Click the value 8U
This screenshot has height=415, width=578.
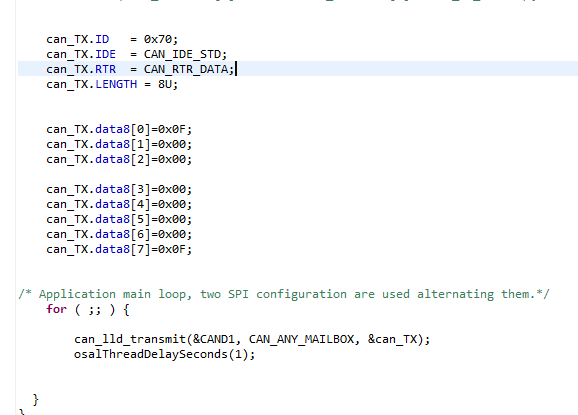(x=165, y=84)
